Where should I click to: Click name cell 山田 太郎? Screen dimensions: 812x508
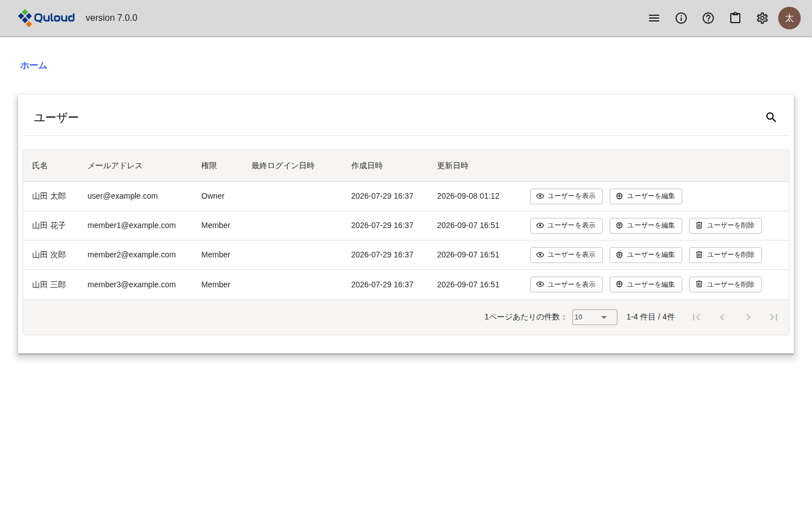[x=49, y=196]
